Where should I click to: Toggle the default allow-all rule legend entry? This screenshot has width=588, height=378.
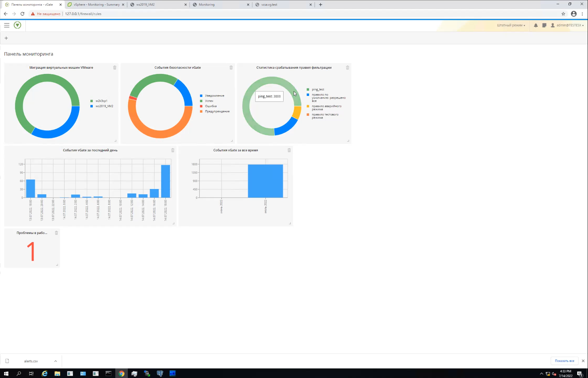326,98
